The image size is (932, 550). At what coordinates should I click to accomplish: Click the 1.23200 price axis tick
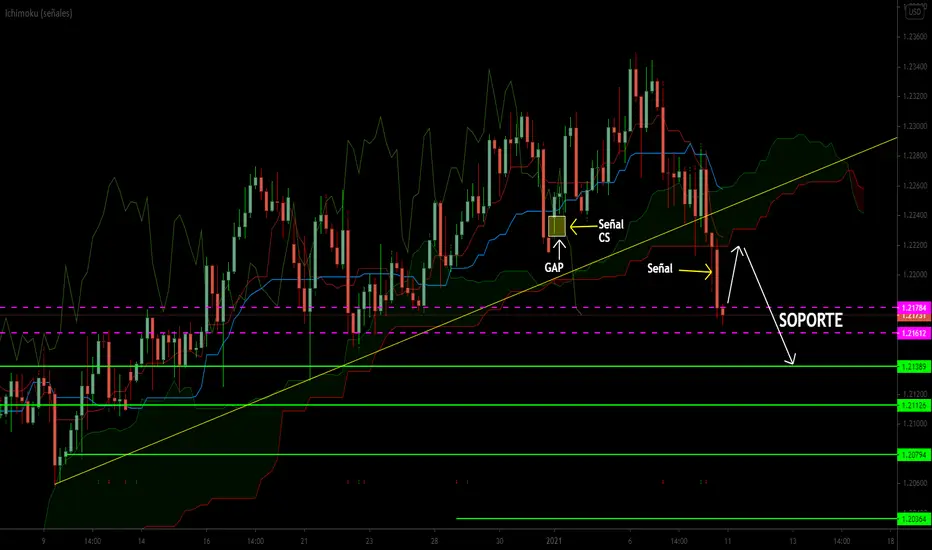pos(915,96)
